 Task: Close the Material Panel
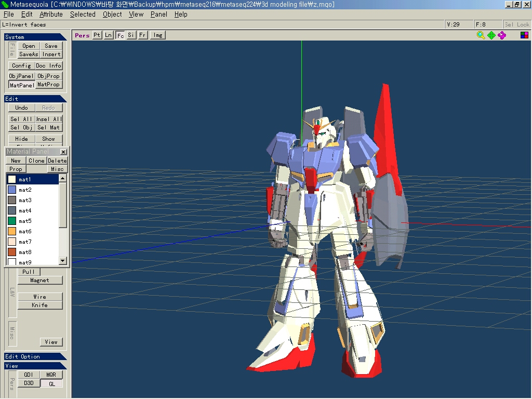63,152
